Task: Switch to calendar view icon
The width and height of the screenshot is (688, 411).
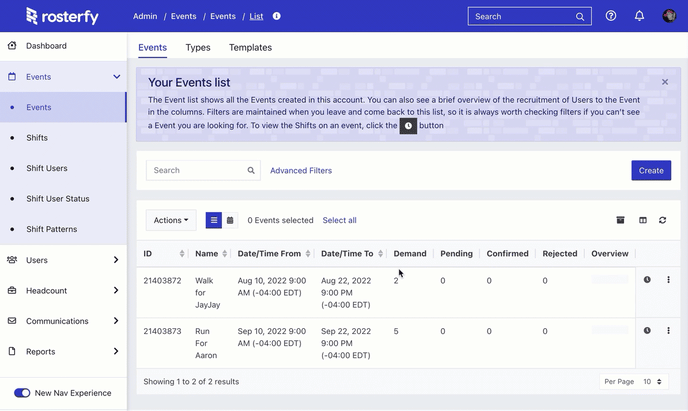Action: point(230,220)
